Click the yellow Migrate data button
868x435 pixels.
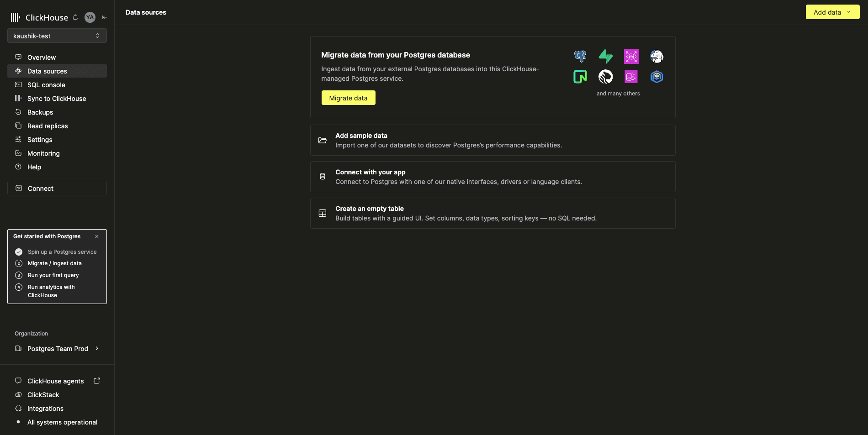[348, 98]
